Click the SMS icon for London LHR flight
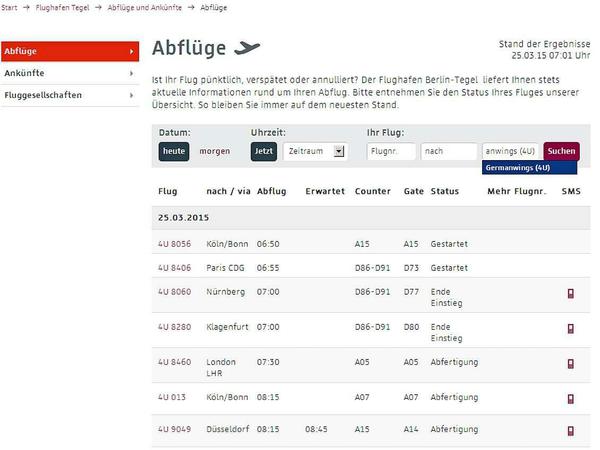 point(571,364)
